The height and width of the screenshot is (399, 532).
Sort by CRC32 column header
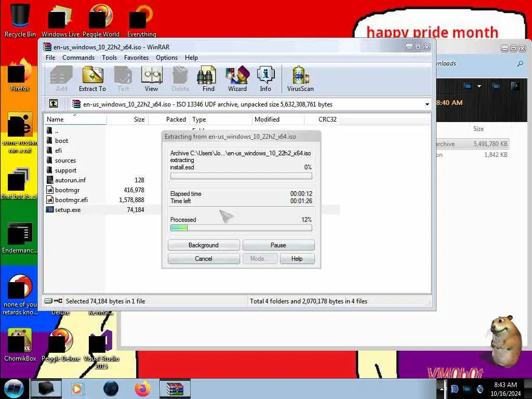click(x=322, y=119)
